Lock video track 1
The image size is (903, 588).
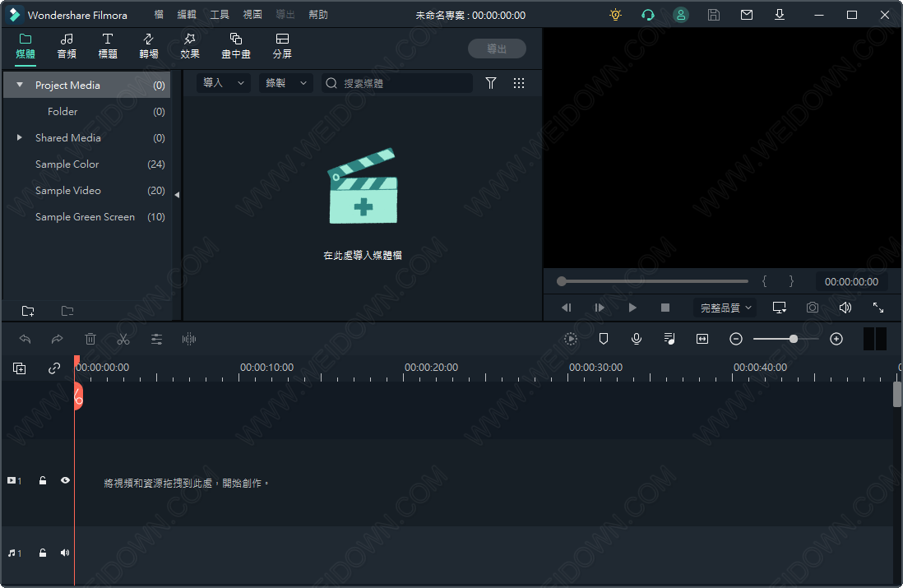(x=43, y=480)
